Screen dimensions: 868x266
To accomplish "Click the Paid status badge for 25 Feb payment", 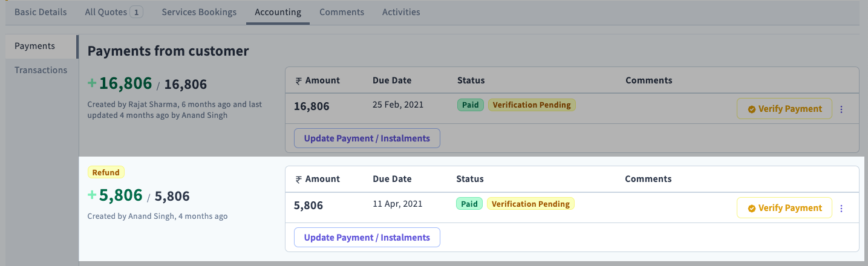I will 470,105.
